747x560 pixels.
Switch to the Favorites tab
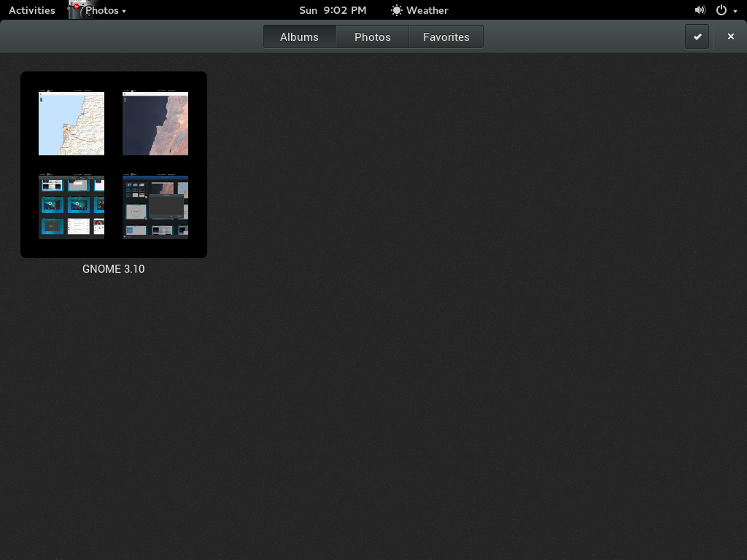[446, 36]
